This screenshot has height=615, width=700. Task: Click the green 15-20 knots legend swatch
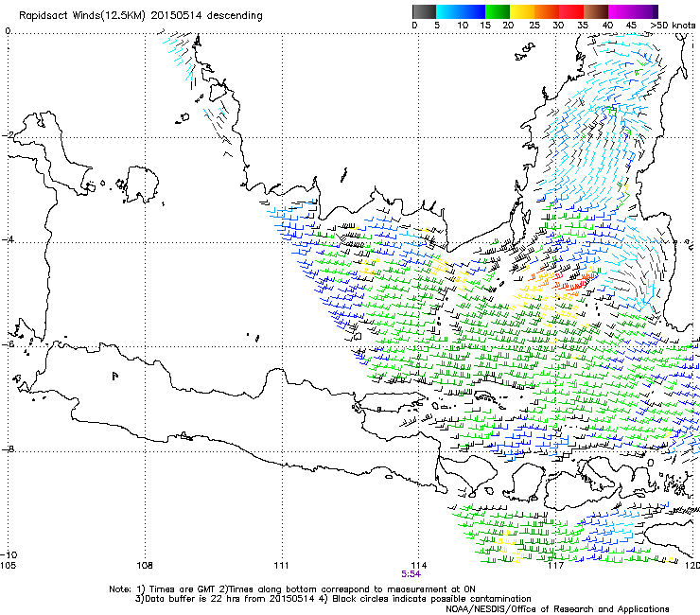tap(498, 12)
